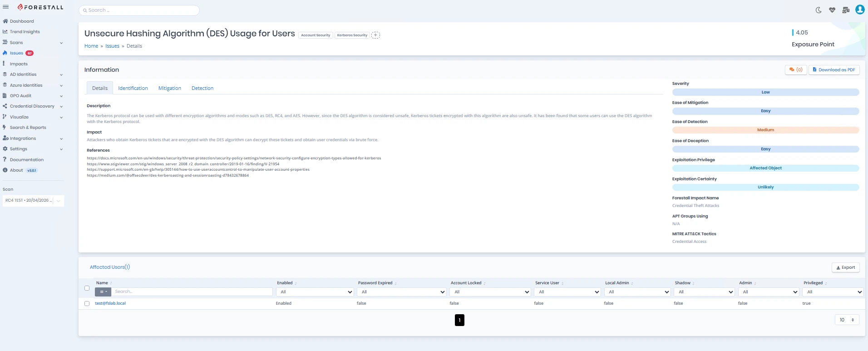Add a new tag plus icon
This screenshot has height=351, width=868.
pos(375,35)
